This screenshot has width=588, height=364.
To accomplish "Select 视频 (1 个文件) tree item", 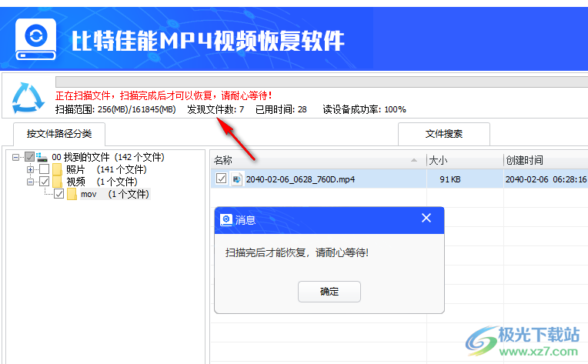I will (x=102, y=182).
